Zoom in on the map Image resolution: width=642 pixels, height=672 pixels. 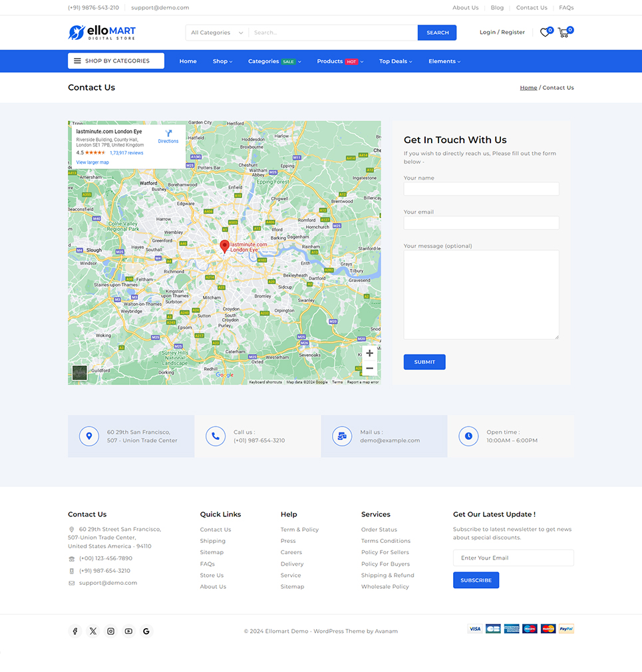click(369, 353)
